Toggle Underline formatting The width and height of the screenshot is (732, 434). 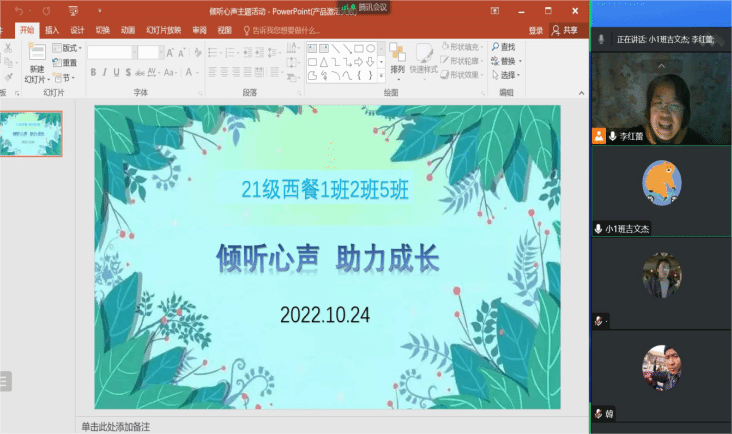117,72
